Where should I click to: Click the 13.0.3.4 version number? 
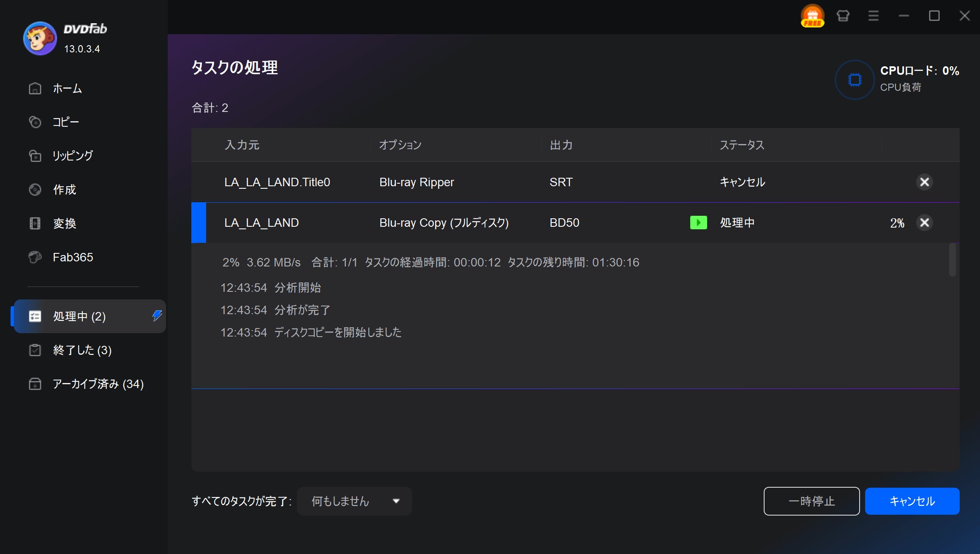tap(82, 49)
